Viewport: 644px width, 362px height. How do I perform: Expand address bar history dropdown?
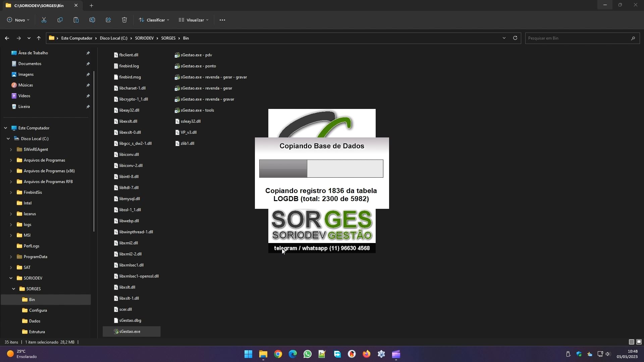[x=504, y=38]
